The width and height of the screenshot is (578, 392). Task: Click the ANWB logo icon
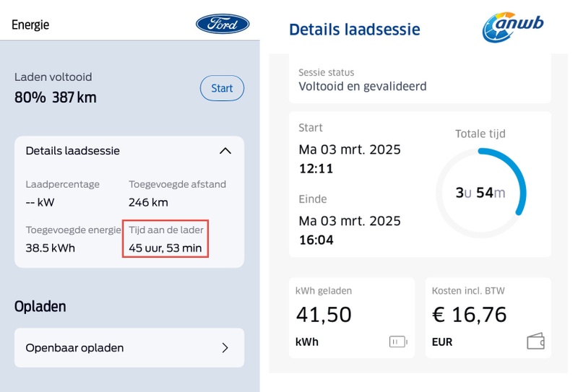tap(513, 27)
